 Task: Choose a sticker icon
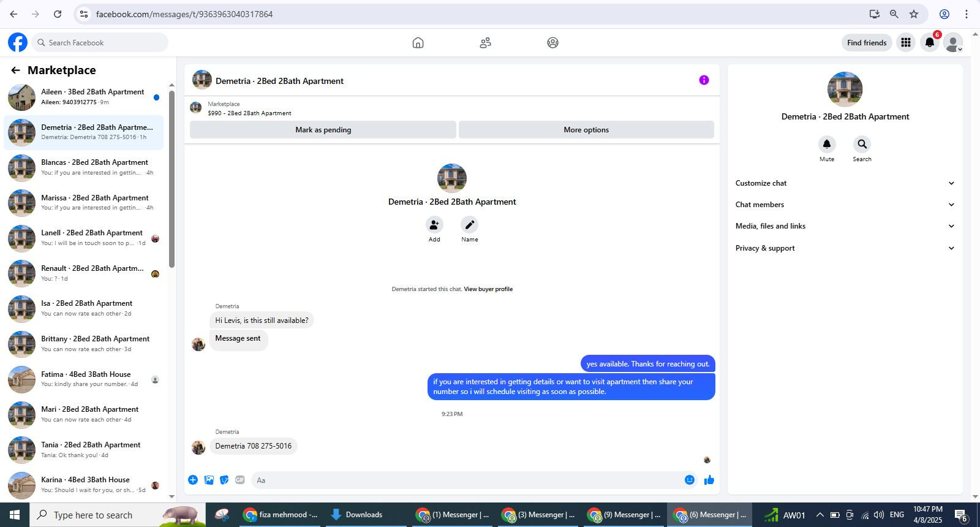[x=224, y=480]
